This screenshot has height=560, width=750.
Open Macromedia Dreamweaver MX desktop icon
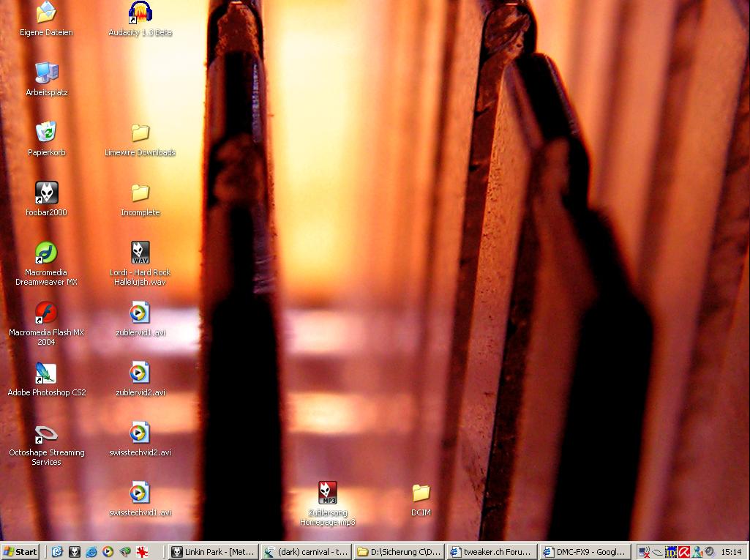[x=47, y=253]
